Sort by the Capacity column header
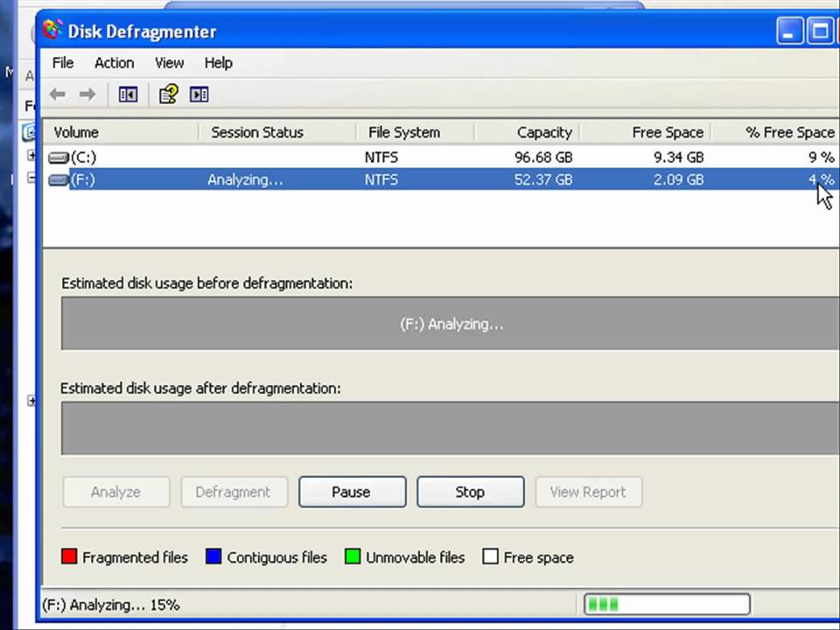Viewport: 840px width, 630px height. (x=527, y=132)
